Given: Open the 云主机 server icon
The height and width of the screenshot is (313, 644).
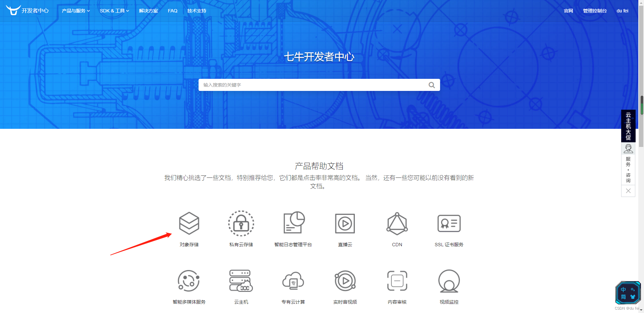Looking at the screenshot, I should (x=241, y=281).
